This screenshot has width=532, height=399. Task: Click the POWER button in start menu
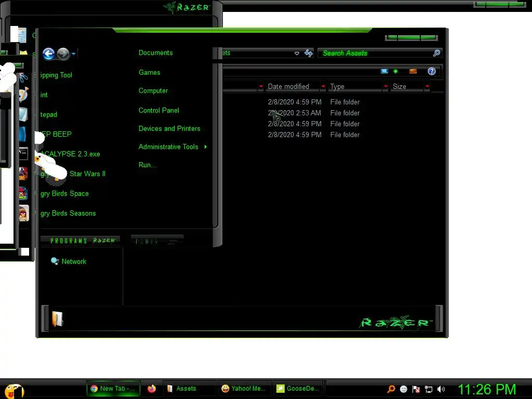[157, 241]
